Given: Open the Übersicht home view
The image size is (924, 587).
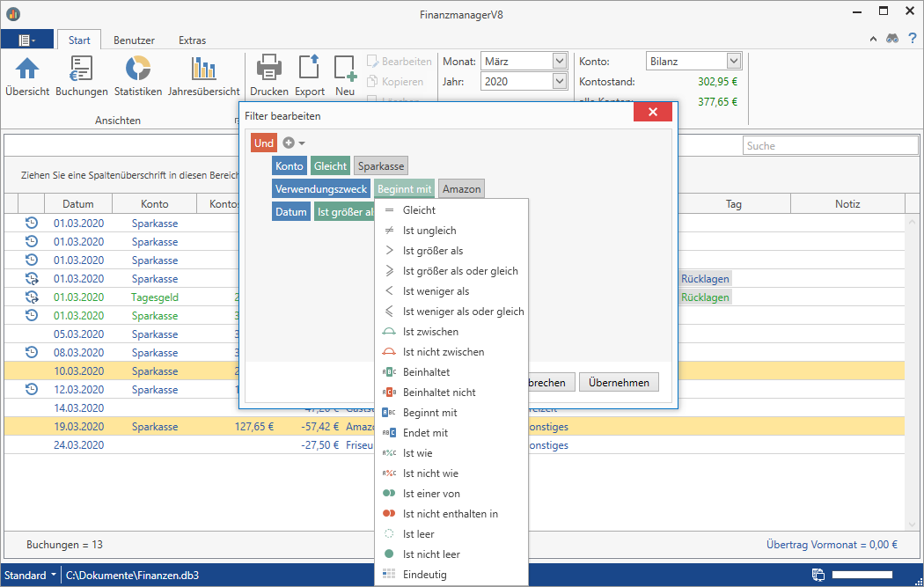Looking at the screenshot, I should coord(27,76).
